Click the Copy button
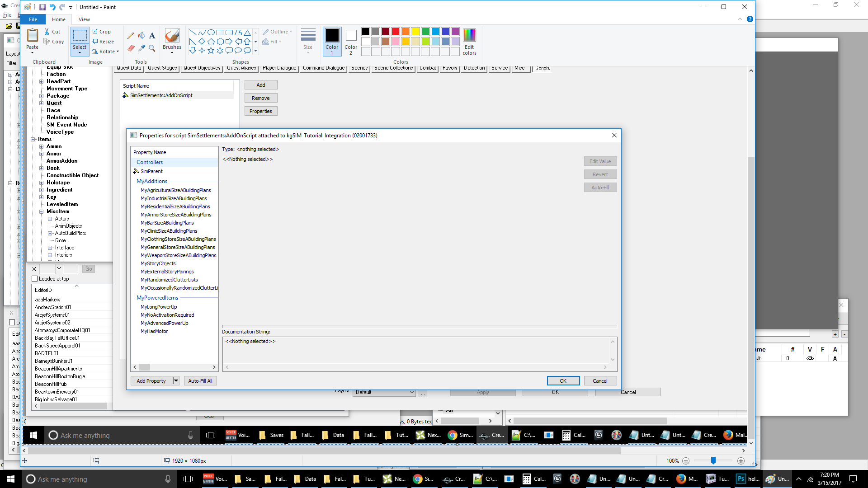The image size is (868, 488). tap(54, 42)
